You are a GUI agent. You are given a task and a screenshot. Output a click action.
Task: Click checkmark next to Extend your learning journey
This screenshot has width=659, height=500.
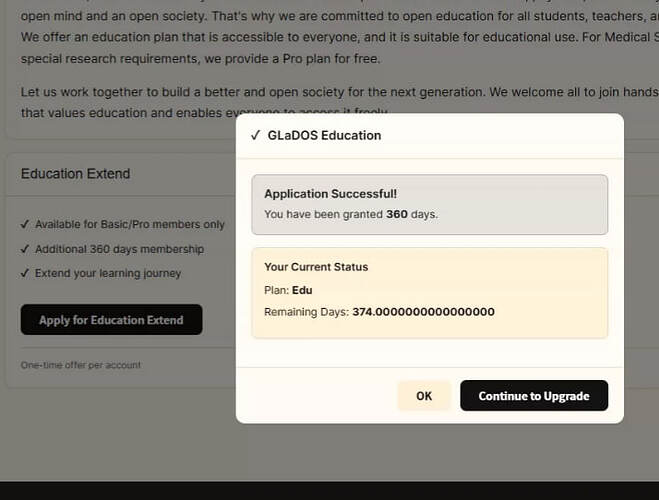pos(25,273)
